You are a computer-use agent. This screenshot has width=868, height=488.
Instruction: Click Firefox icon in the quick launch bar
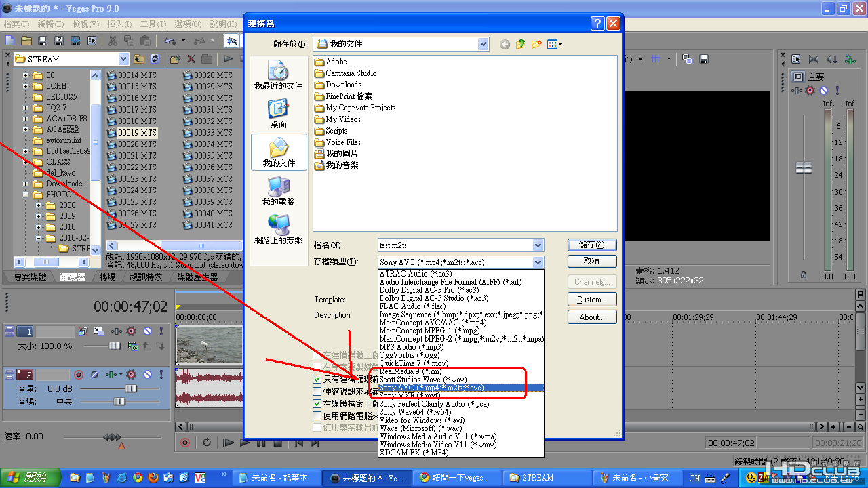click(x=153, y=478)
